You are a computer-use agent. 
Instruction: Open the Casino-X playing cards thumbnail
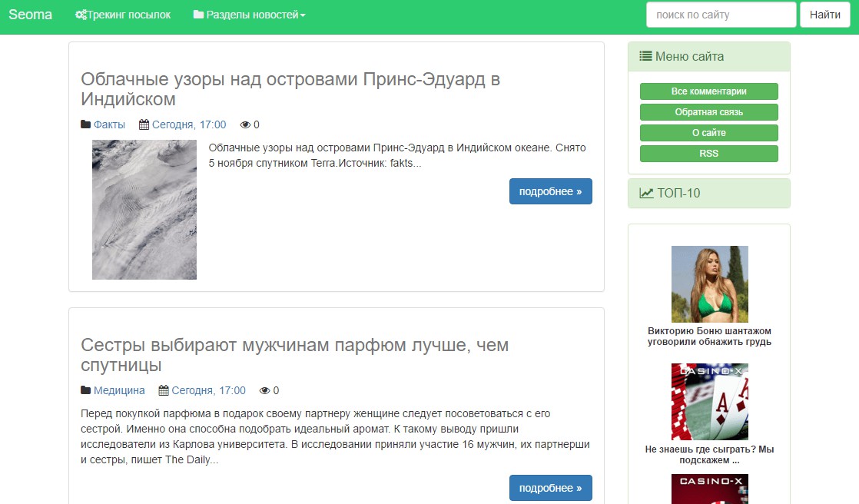(x=709, y=402)
